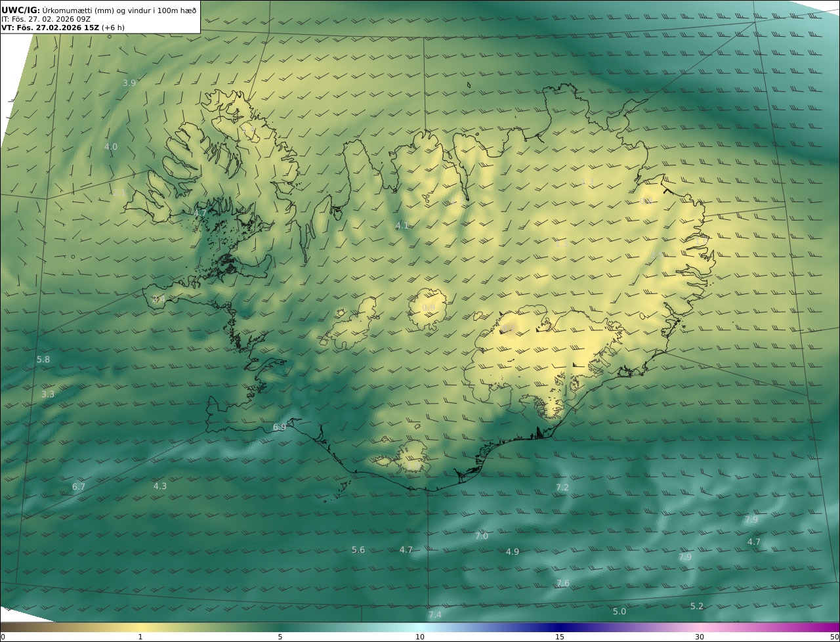Click the 7.2 value south of the coast
The image size is (840, 642).
(x=562, y=487)
